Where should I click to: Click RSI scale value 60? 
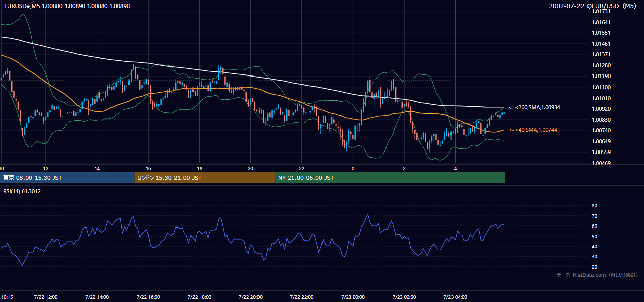[x=594, y=226]
